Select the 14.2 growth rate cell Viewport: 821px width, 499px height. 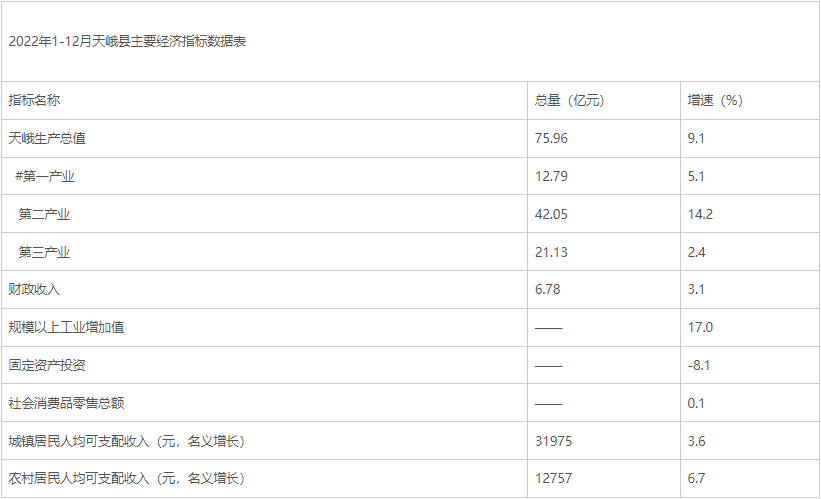pyautogui.click(x=700, y=214)
